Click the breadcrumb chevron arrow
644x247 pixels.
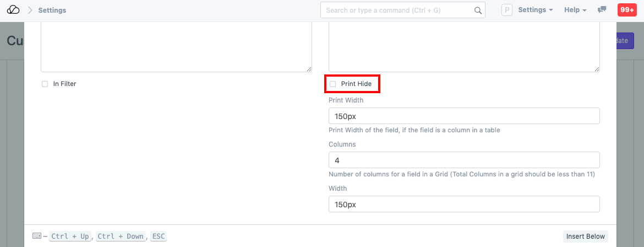pyautogui.click(x=30, y=10)
